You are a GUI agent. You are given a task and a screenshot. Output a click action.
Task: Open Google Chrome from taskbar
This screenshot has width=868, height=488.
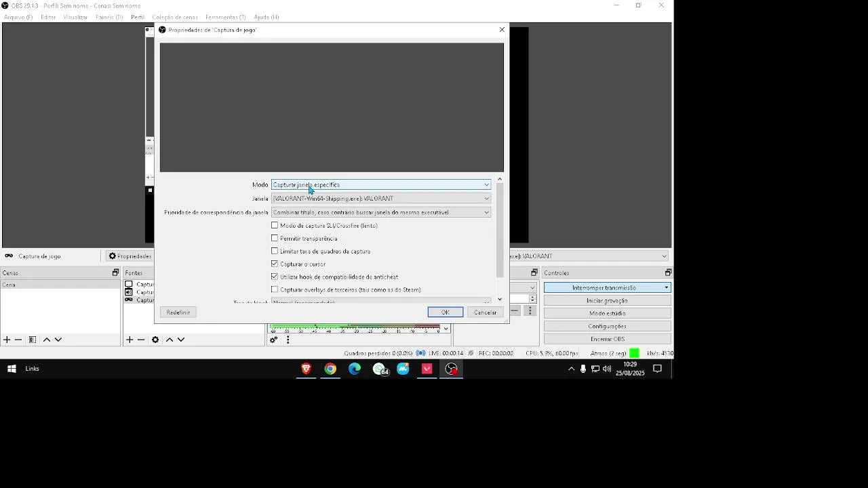point(330,369)
